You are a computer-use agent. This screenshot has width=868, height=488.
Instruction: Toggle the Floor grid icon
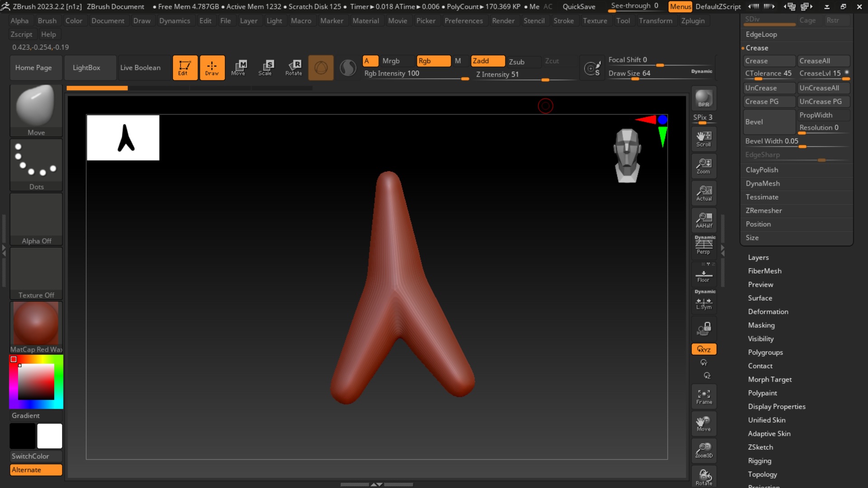point(703,275)
